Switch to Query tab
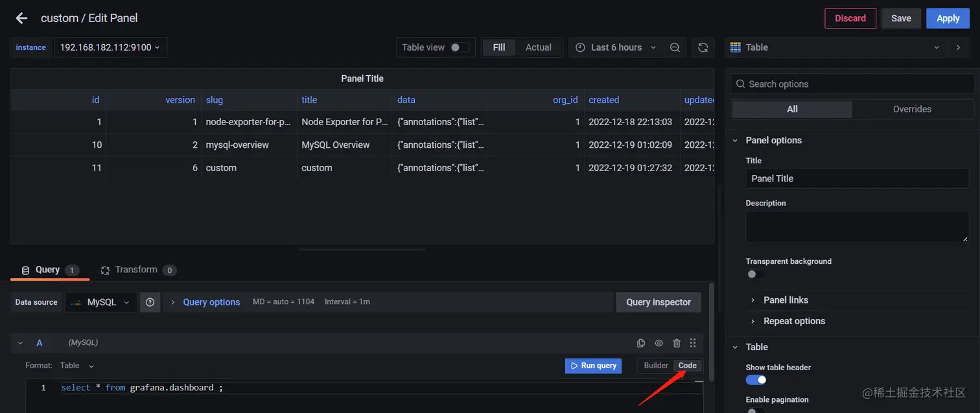 tap(50, 270)
